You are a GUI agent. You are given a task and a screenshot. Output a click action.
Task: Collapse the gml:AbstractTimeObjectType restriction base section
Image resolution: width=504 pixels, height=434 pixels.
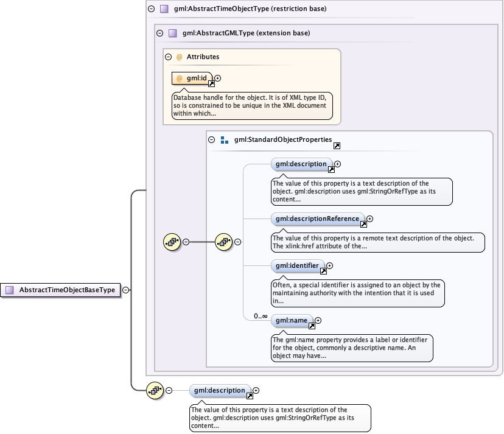pos(150,9)
